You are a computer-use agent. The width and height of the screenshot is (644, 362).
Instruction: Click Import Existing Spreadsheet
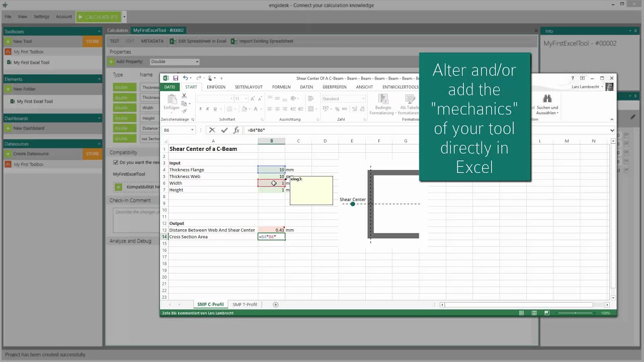[x=262, y=41]
